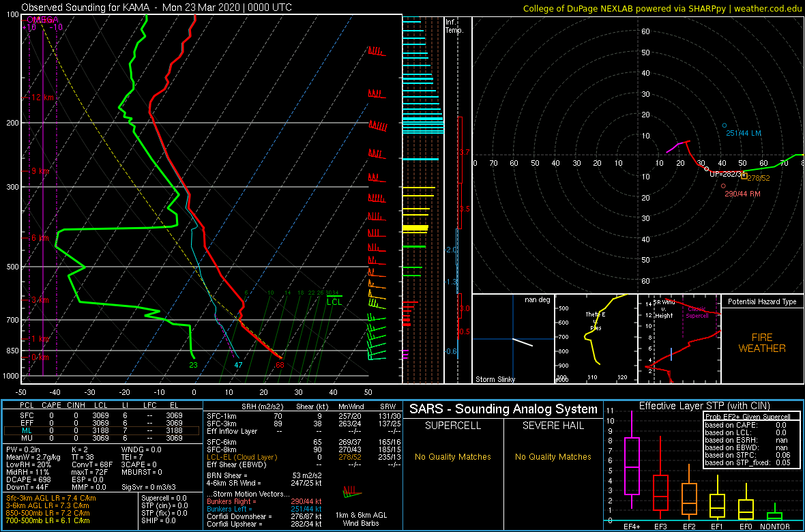Click the SUPERCELL column header
Image resolution: width=805 pixels, height=532 pixels.
click(454, 426)
